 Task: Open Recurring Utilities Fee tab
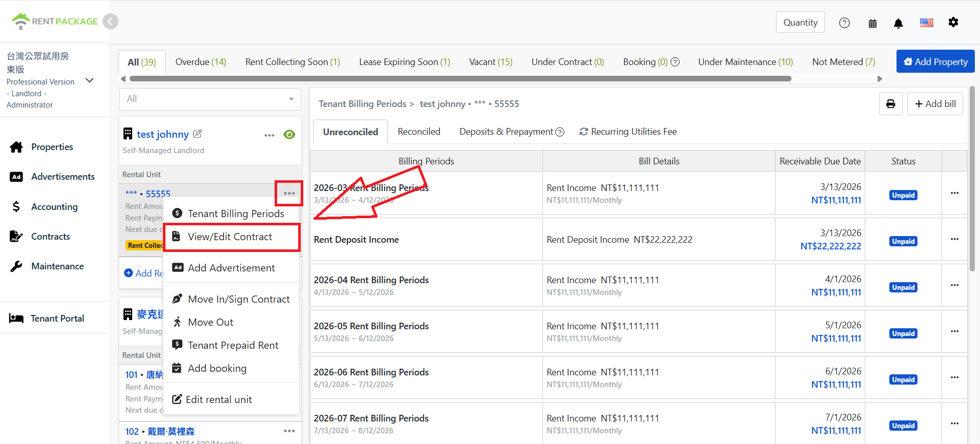[628, 132]
